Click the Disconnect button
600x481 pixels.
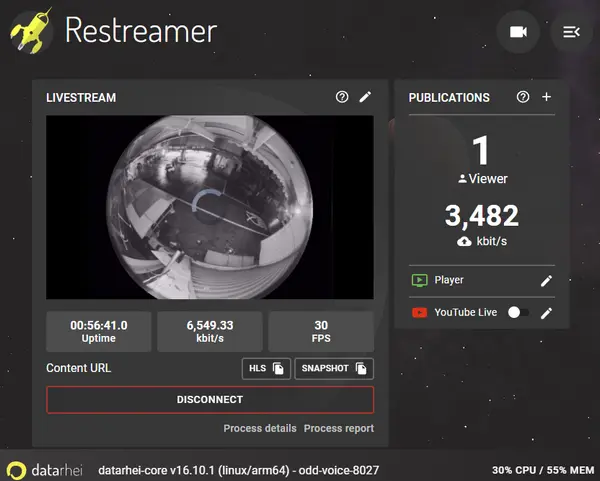(x=210, y=399)
